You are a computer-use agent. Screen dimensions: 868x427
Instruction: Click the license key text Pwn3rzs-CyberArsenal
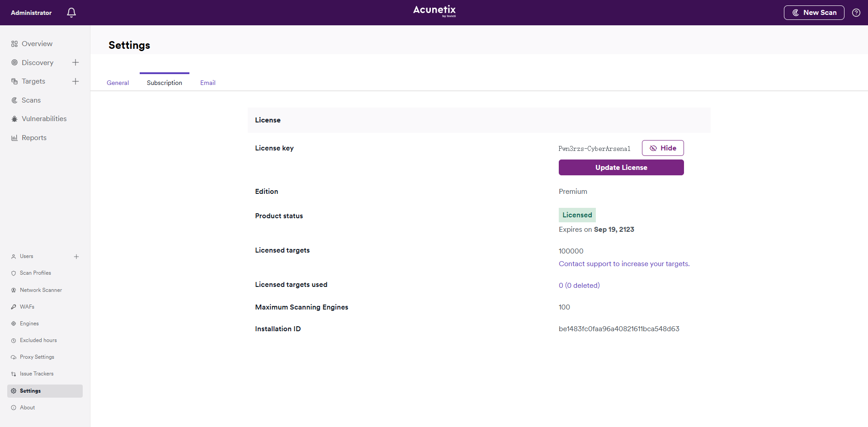coord(594,149)
